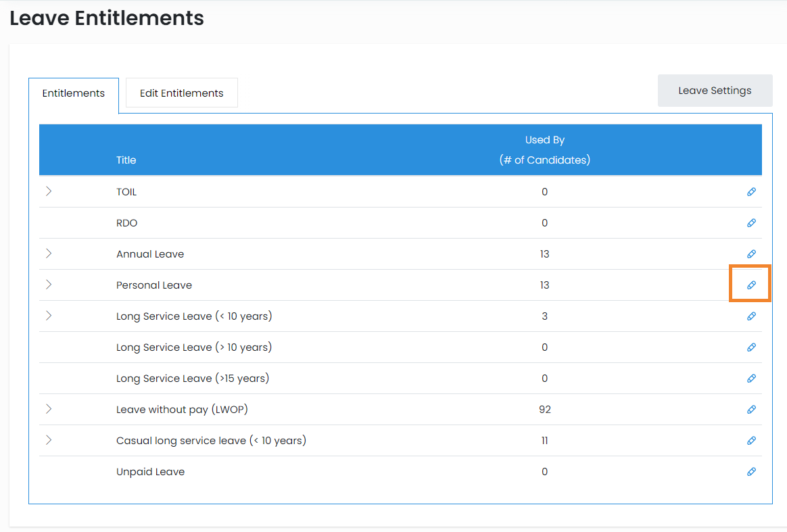Click edit pencil icon for TOIL
This screenshot has width=787, height=532.
click(x=751, y=192)
